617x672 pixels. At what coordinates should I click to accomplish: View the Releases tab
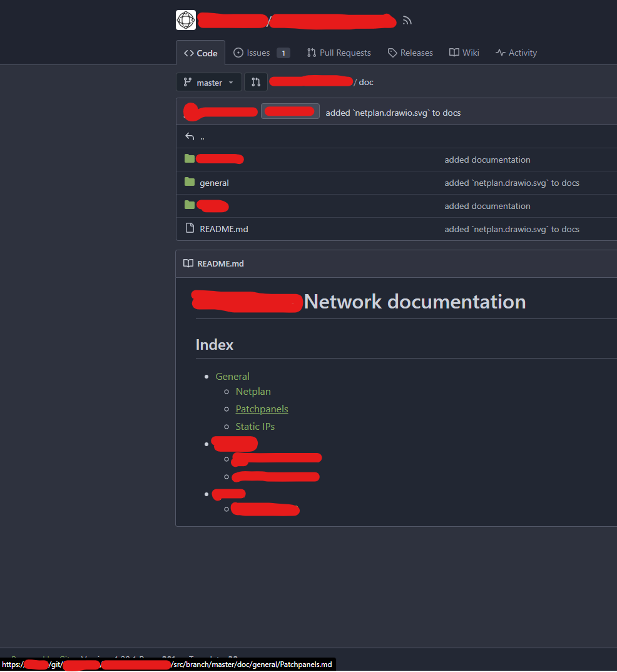pos(410,53)
